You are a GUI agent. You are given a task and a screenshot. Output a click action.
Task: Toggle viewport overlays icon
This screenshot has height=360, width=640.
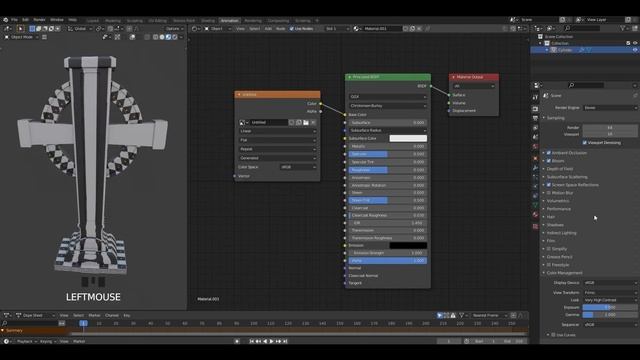[x=132, y=37]
